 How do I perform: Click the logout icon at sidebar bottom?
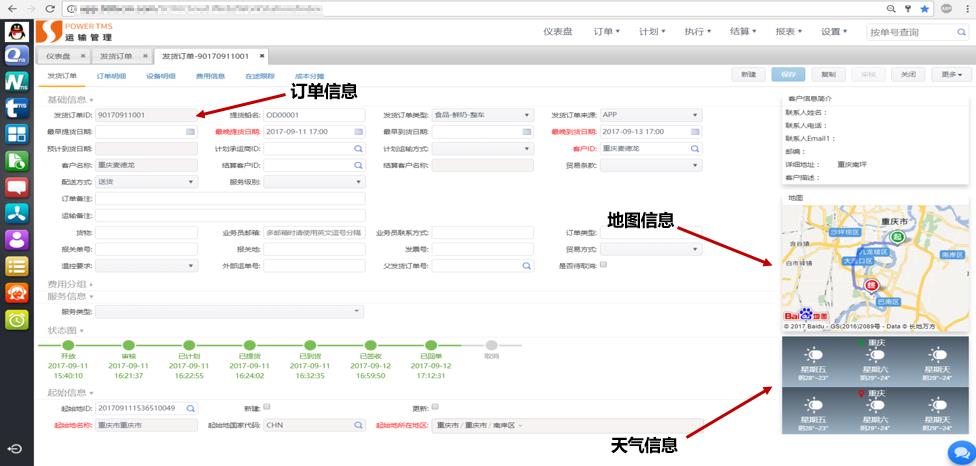point(17,447)
